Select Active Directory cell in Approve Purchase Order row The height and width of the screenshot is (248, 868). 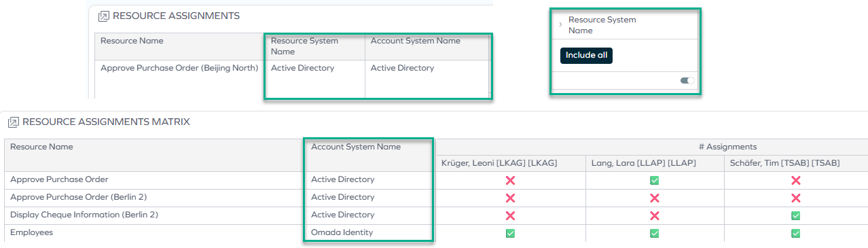click(x=343, y=180)
